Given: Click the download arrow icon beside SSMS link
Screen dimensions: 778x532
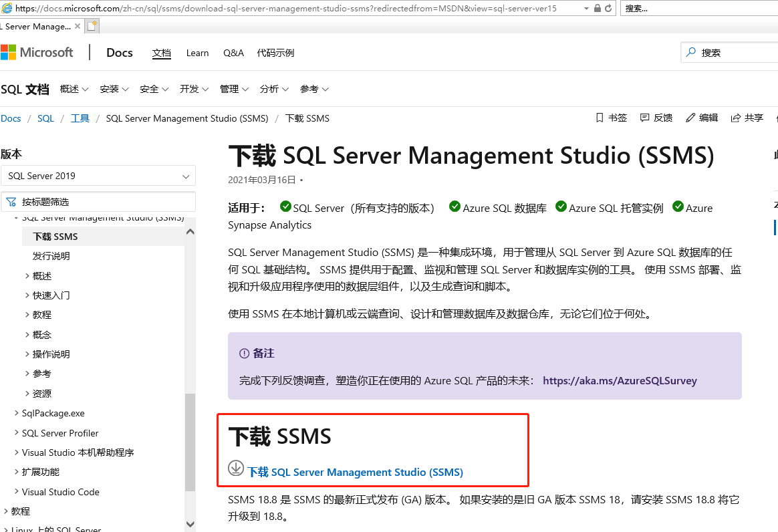Looking at the screenshot, I should (236, 468).
